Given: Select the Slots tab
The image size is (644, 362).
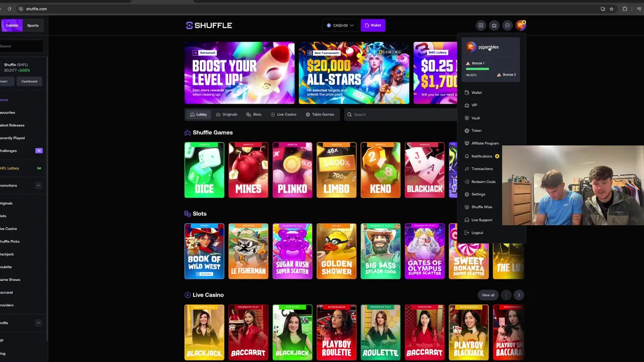Looking at the screenshot, I should click(254, 115).
